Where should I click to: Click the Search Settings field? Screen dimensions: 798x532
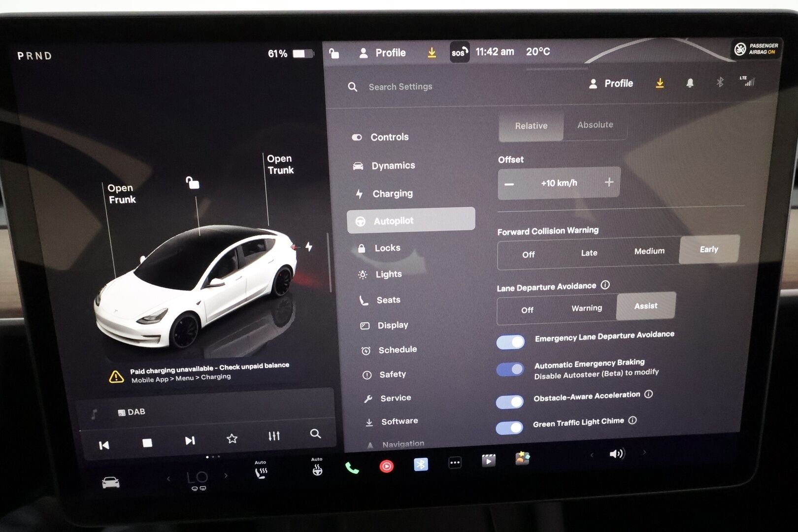pos(400,87)
